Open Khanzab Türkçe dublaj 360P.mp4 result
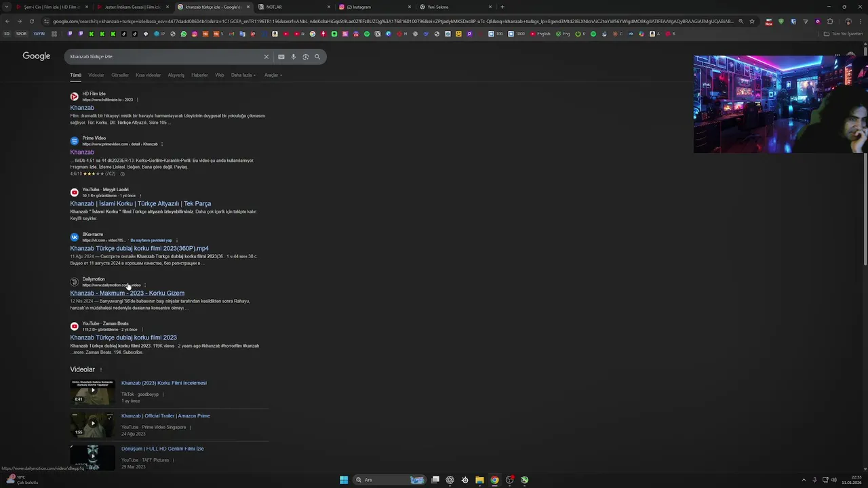868x488 pixels. [139, 249]
